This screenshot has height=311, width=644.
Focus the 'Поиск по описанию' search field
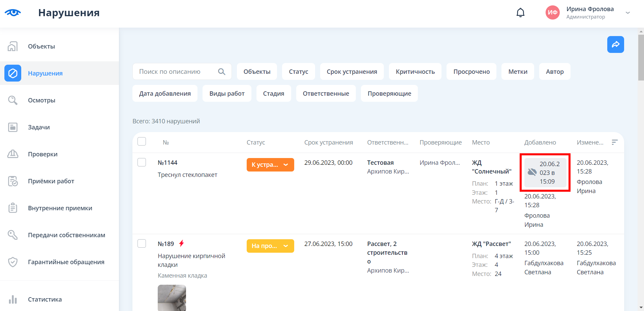coord(175,72)
